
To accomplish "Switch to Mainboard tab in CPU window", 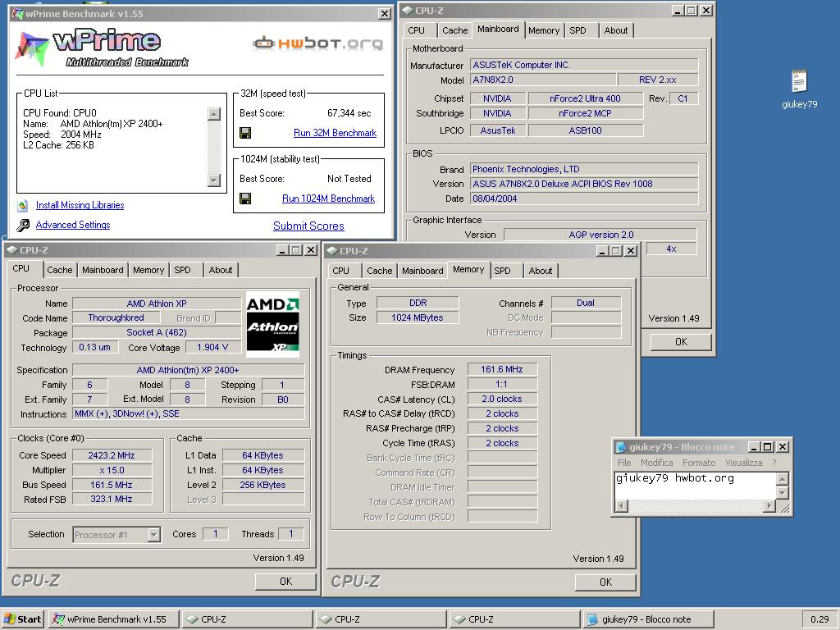I will tap(103, 270).
